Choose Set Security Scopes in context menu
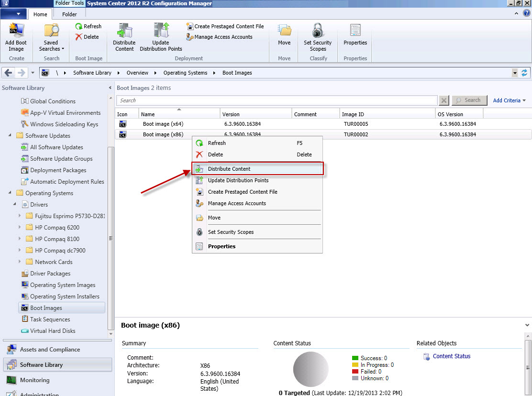 [257, 232]
